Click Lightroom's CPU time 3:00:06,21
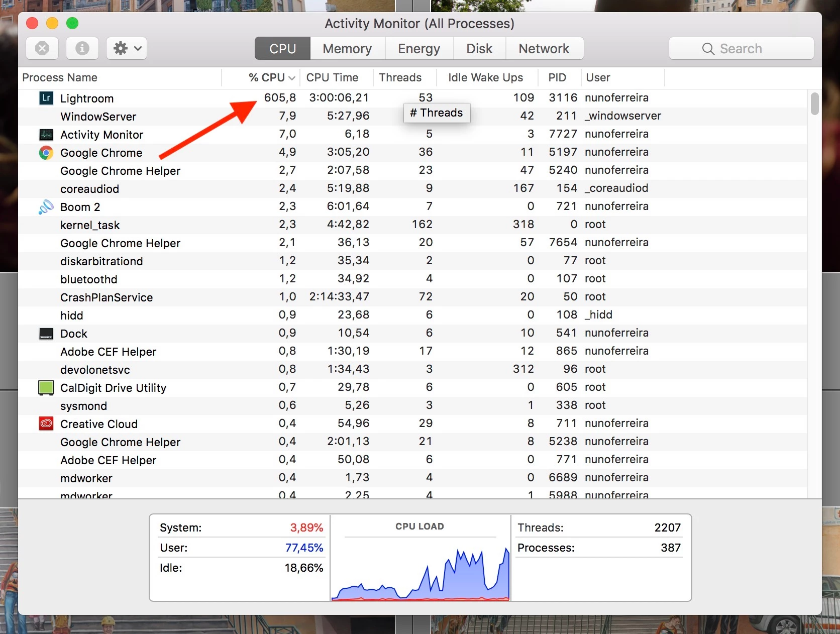Viewport: 840px width, 634px height. pos(339,97)
